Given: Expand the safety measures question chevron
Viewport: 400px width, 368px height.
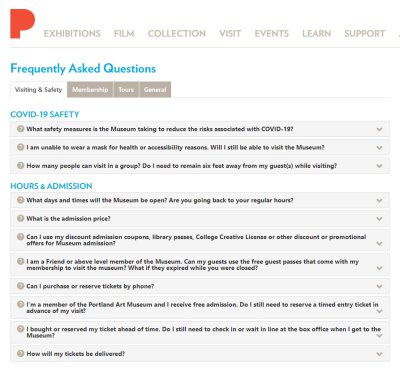Looking at the screenshot, I should coord(379,129).
